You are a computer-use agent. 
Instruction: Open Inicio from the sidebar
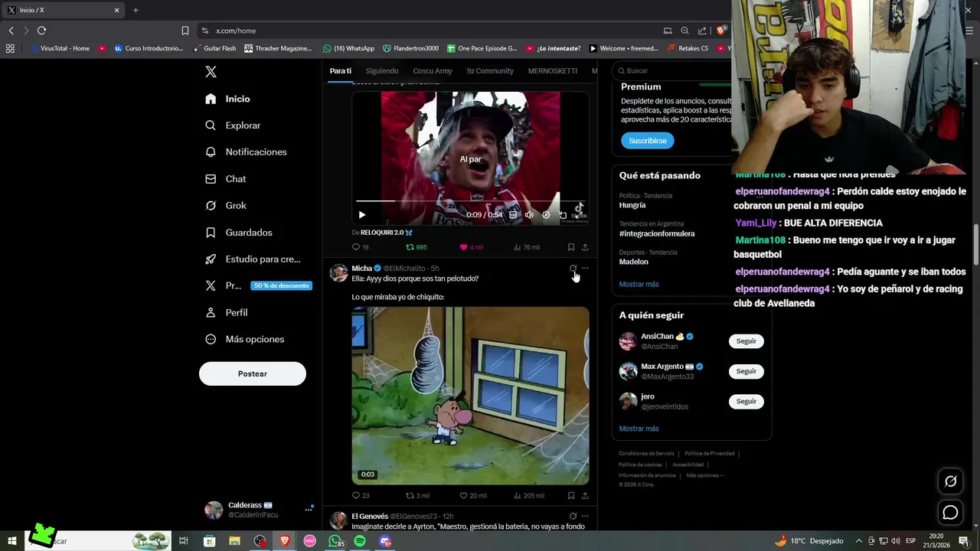tap(228, 99)
